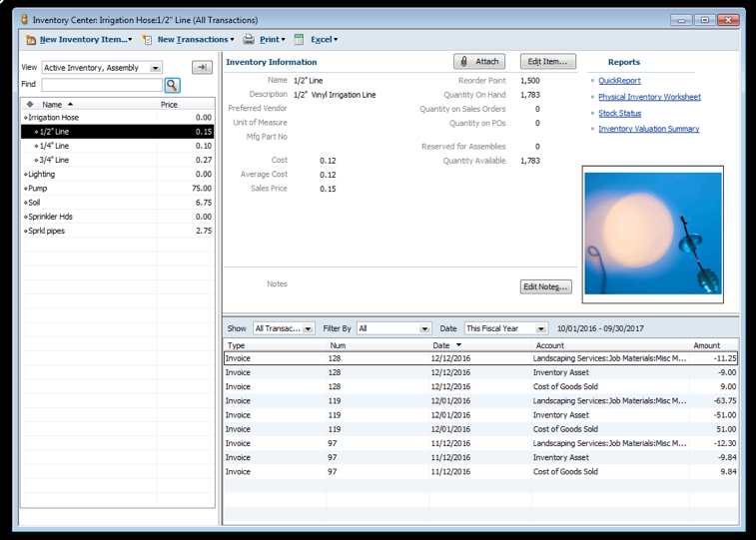
Task: Click the New Transactions clipboard icon
Action: tap(147, 40)
